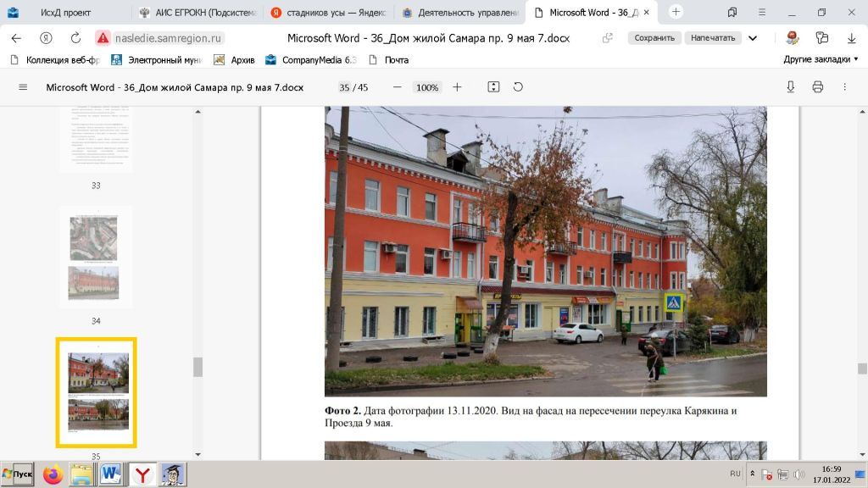Rotate the document counterclockwise
Image resolution: width=868 pixels, height=488 pixels.
[518, 87]
